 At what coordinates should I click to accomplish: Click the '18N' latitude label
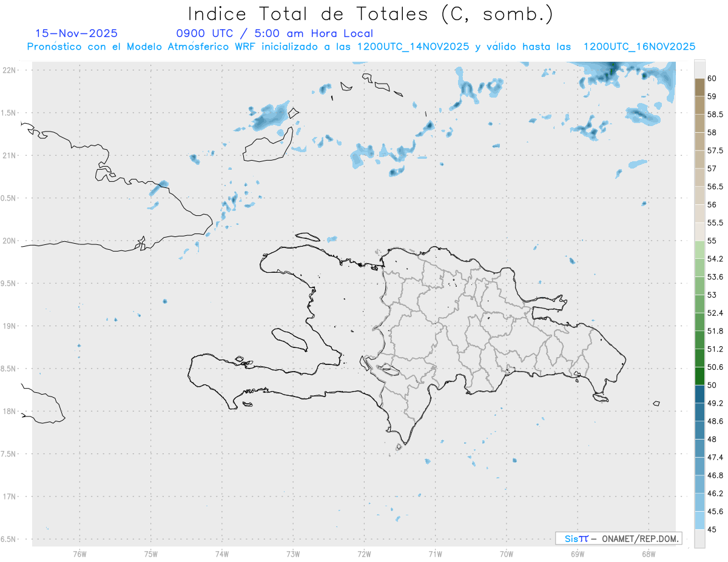[9, 411]
